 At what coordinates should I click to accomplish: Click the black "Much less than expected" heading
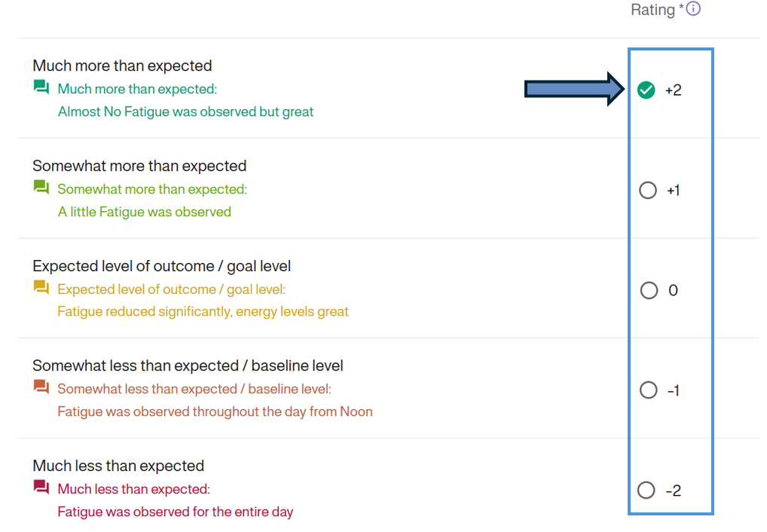tap(118, 466)
